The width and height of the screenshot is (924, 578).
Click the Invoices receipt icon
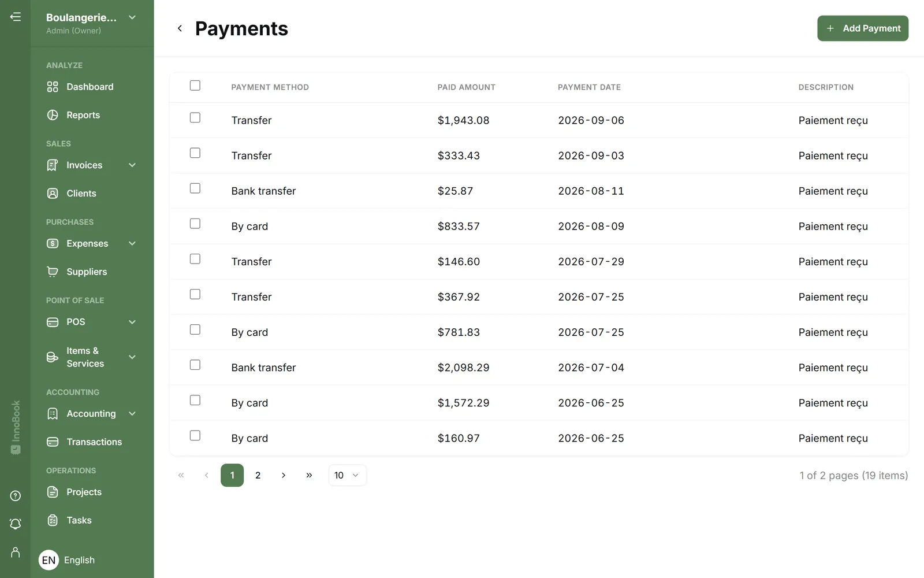coord(53,165)
